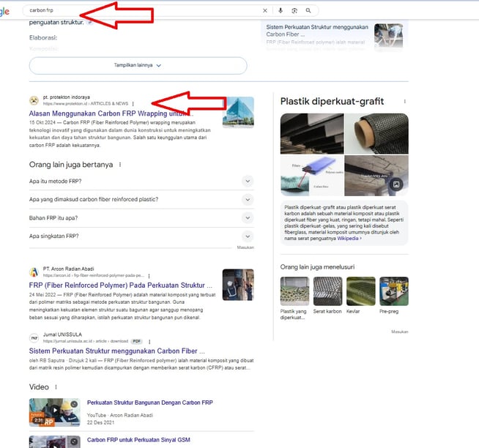Open Plastik diperkuat-grafit panel options menu
Viewport: 479px width, 448px height.
click(405, 102)
